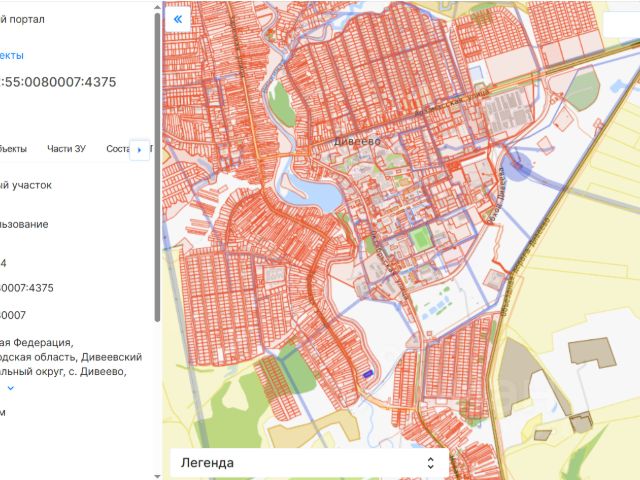Click the panel's vertical scrollbar thumb
The width and height of the screenshot is (640, 480).
157,167
